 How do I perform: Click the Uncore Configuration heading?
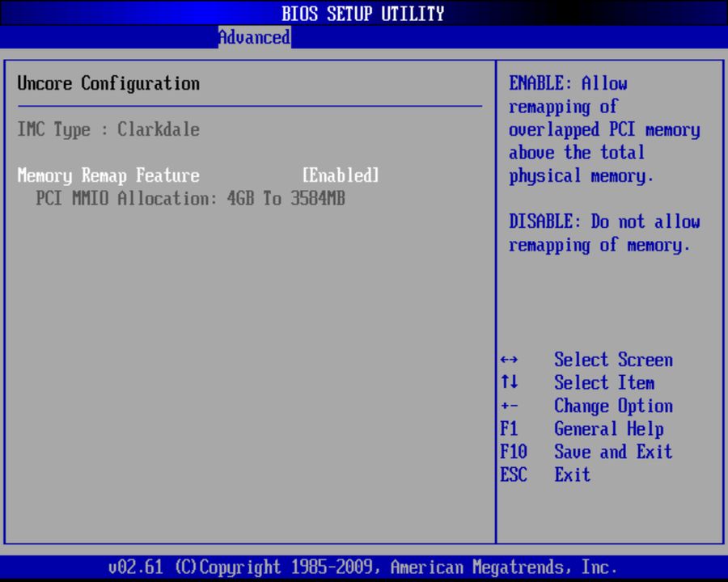[108, 83]
